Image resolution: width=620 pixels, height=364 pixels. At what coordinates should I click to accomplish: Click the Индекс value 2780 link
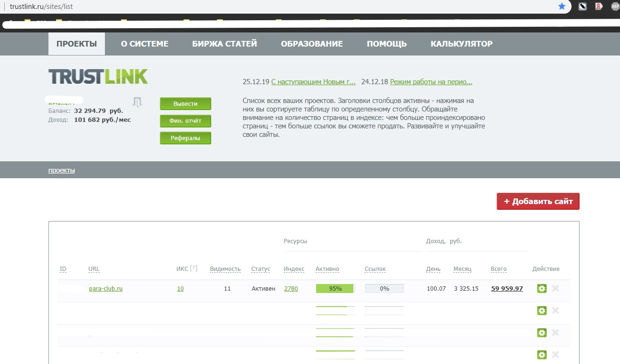point(291,288)
